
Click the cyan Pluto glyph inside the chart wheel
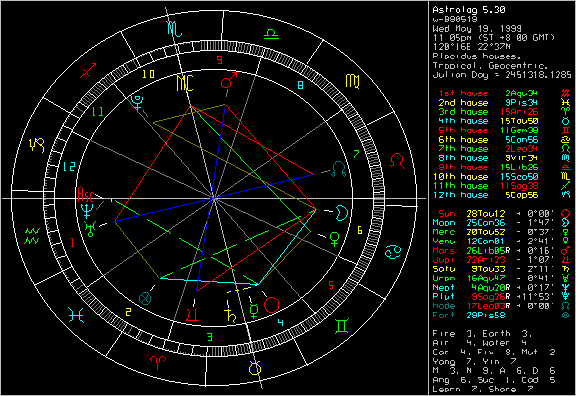click(x=137, y=103)
